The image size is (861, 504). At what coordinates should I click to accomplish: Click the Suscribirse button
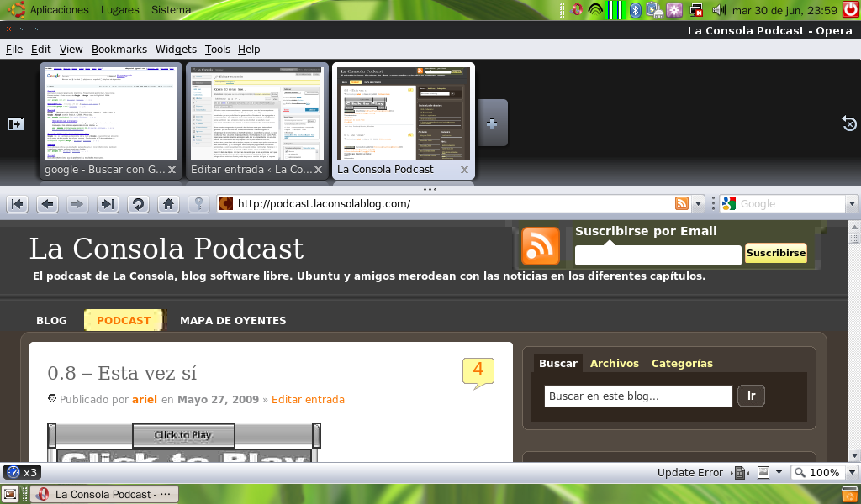coord(776,253)
